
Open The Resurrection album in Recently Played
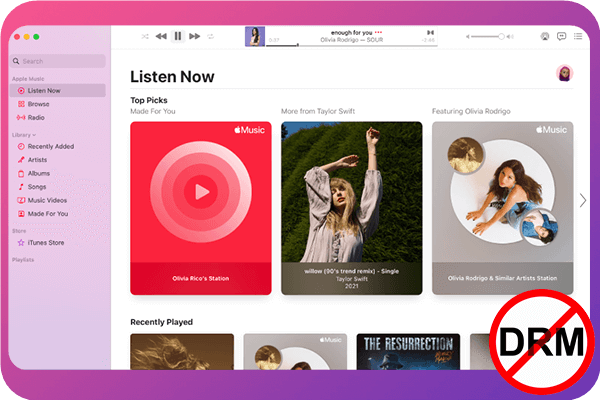point(408,351)
